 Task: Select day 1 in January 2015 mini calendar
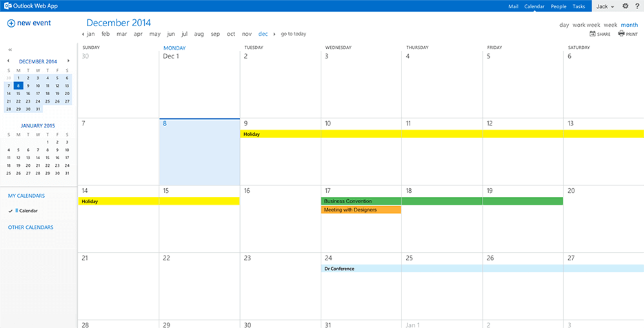48,142
